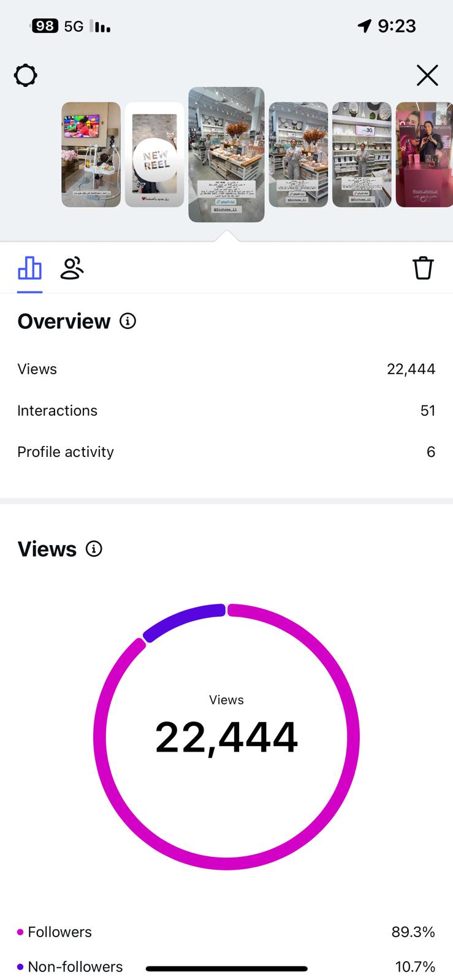Image resolution: width=453 pixels, height=980 pixels.
Task: Open the fourth story thumbnail with woman standing
Action: click(x=299, y=154)
